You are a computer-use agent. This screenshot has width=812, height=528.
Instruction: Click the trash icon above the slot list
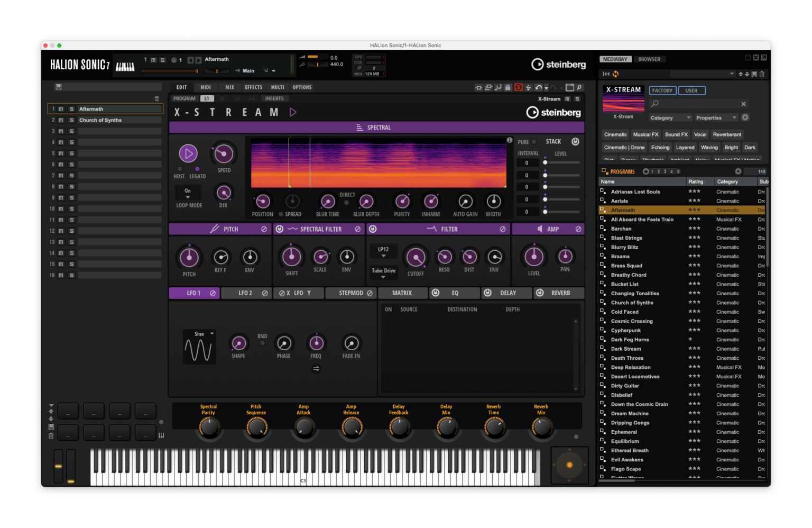[156, 98]
